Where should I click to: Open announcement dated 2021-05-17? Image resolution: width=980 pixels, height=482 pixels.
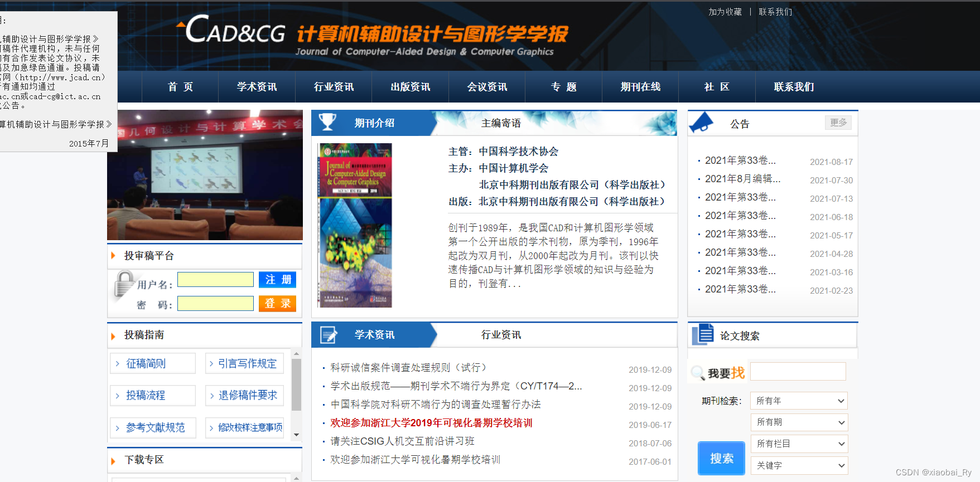[x=740, y=234]
